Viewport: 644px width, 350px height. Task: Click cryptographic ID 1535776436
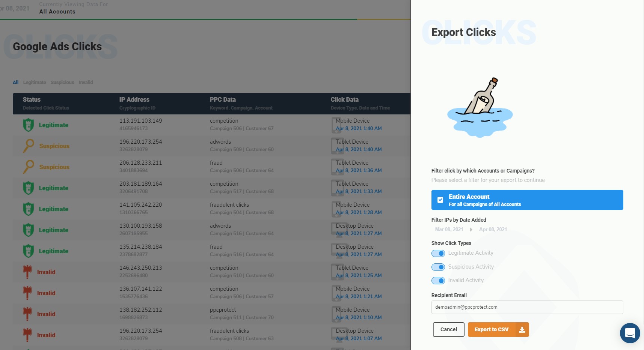pyautogui.click(x=134, y=297)
